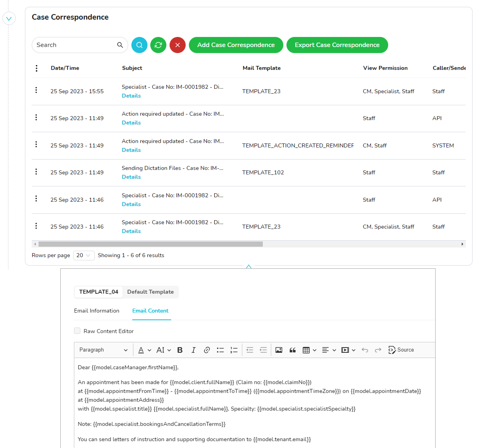This screenshot has width=483, height=448.
Task: Open column options menu in table header
Action: [37, 68]
